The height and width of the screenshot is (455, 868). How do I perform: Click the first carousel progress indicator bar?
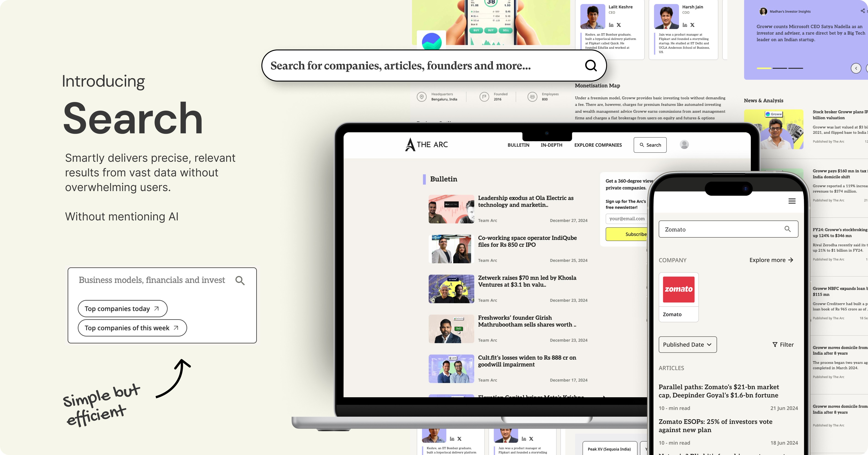tap(764, 68)
